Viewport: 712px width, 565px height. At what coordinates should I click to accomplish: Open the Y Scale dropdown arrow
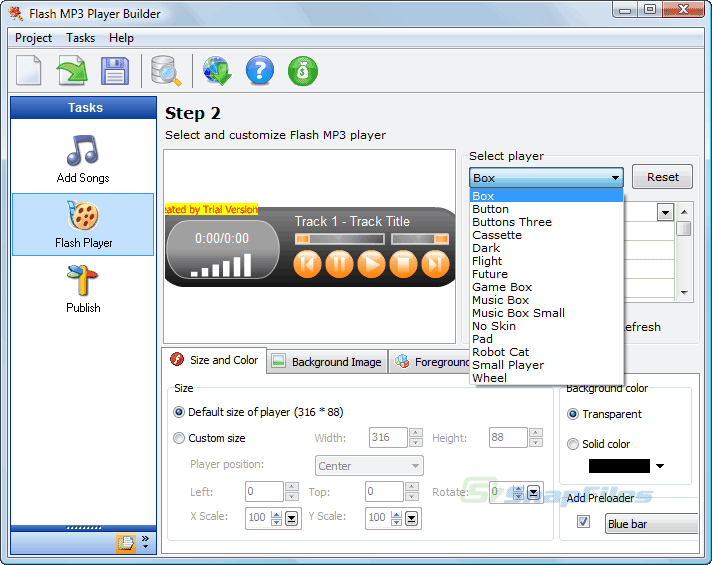tap(411, 518)
